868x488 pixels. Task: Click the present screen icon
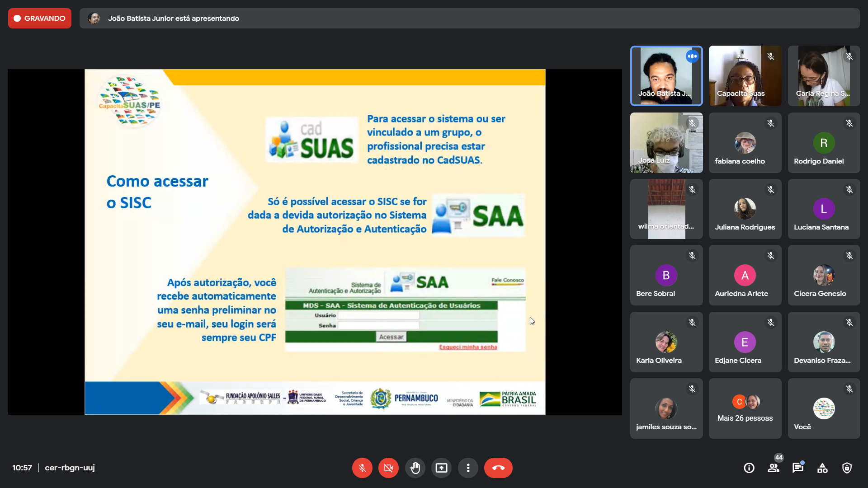[441, 468]
